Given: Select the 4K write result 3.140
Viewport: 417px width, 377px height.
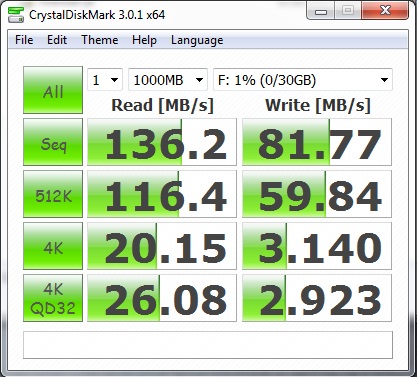Looking at the screenshot, I should click(317, 246).
